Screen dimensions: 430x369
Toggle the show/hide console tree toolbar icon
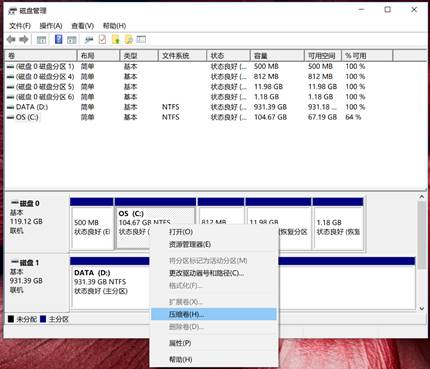(41, 40)
